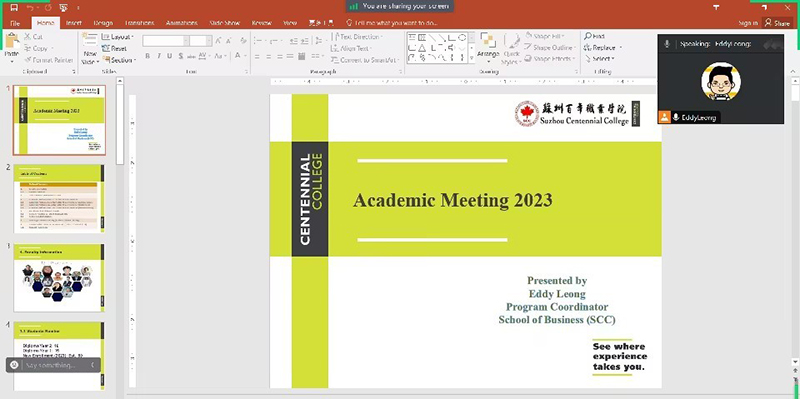Toggle strikethrough formatting
The height and width of the screenshot is (399, 800).
point(191,56)
